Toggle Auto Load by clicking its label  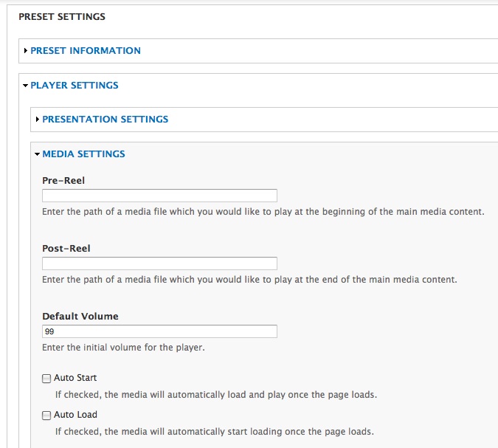click(x=75, y=415)
